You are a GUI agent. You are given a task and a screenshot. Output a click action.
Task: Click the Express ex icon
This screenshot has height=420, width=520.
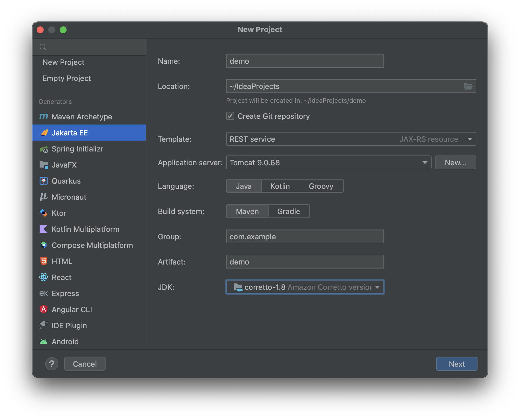44,293
